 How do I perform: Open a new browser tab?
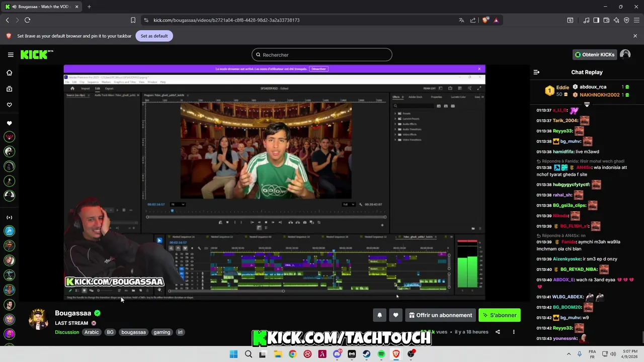click(x=89, y=7)
